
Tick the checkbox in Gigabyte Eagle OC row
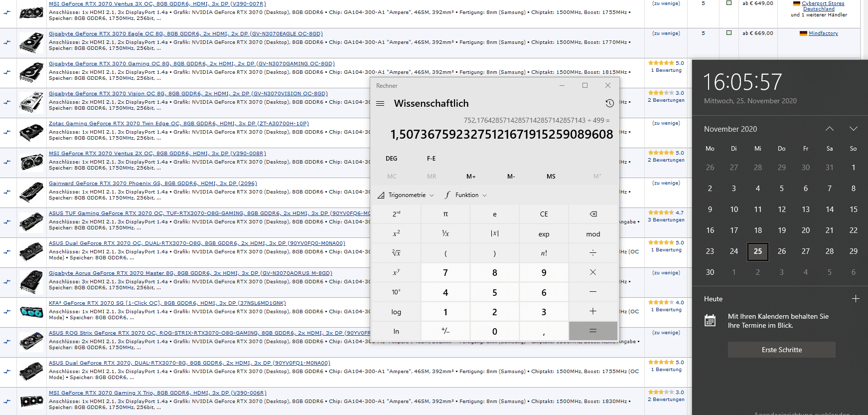click(729, 33)
